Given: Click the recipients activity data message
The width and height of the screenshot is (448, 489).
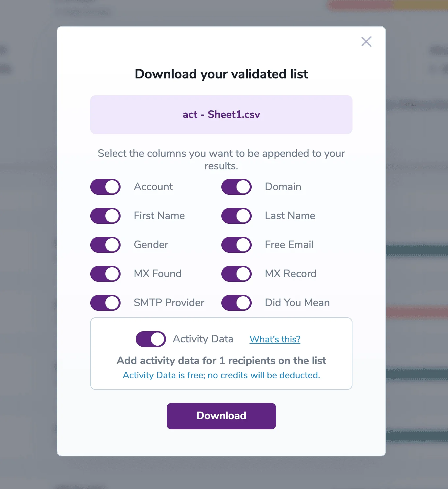Looking at the screenshot, I should click(x=221, y=360).
